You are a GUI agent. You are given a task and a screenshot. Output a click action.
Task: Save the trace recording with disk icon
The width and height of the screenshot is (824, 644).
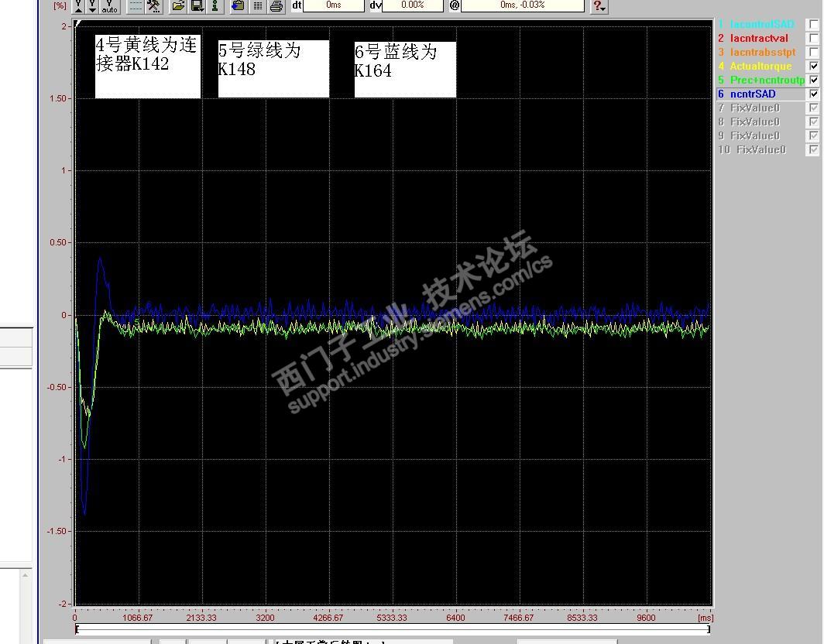[x=197, y=5]
